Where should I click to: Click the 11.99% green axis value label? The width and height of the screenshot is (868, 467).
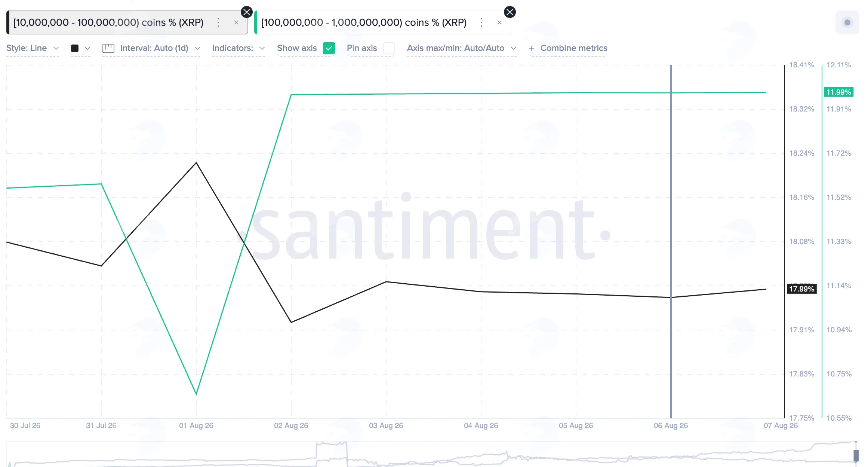(x=839, y=92)
